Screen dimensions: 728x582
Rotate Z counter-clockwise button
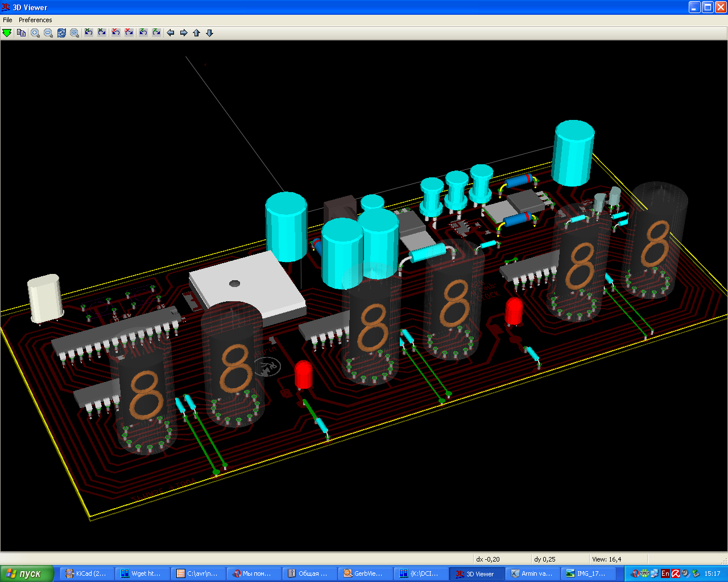[x=143, y=33]
